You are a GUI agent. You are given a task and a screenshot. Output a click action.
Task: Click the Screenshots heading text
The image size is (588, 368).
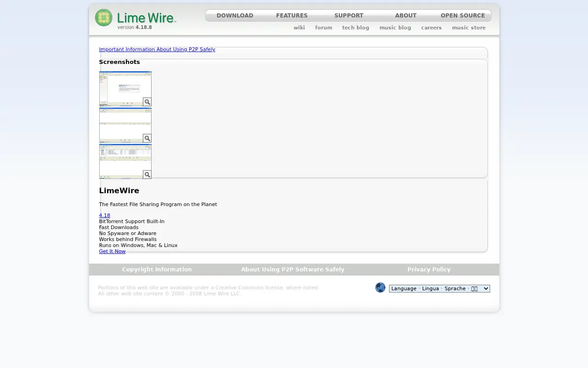(119, 62)
